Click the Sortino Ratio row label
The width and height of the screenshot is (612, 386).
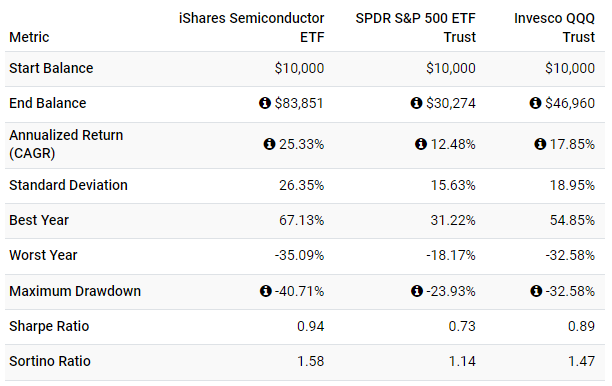(50, 361)
